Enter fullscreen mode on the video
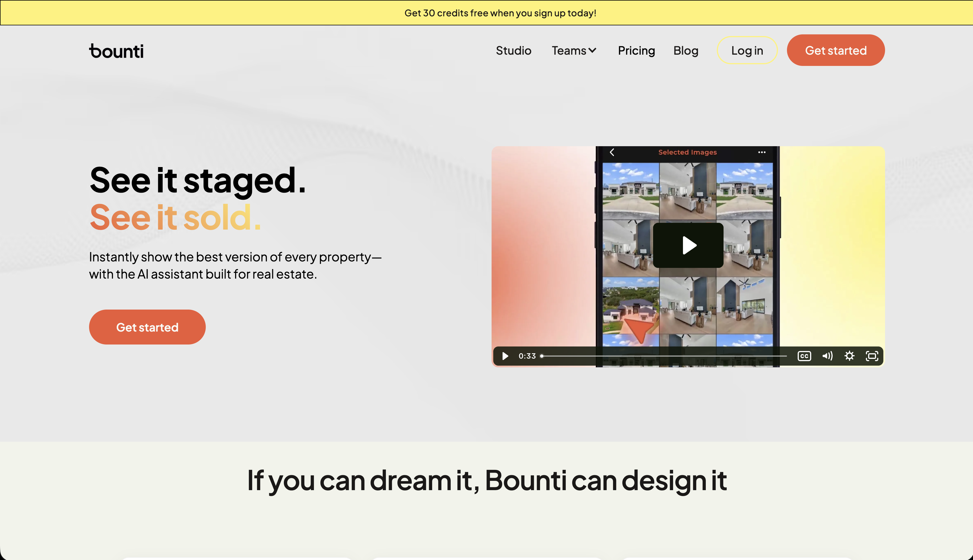This screenshot has width=973, height=560. pos(872,356)
